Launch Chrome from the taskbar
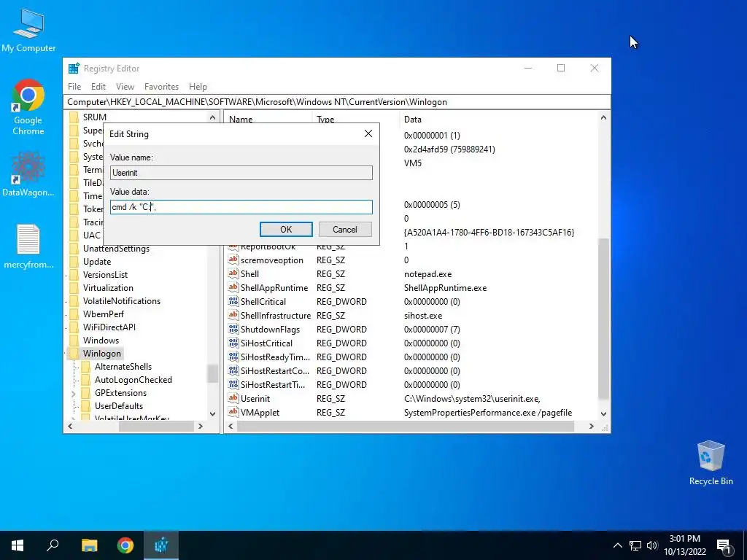747x560 pixels. click(x=125, y=545)
